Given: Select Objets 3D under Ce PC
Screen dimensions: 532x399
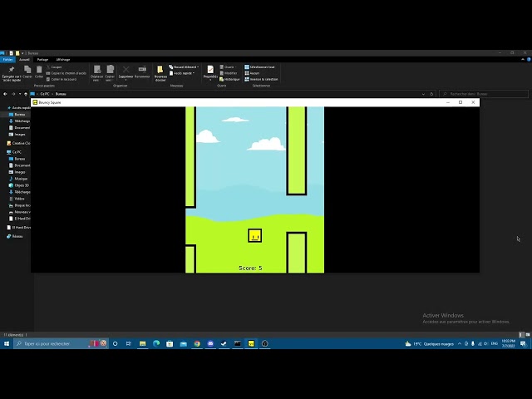Looking at the screenshot, I should (19, 185).
